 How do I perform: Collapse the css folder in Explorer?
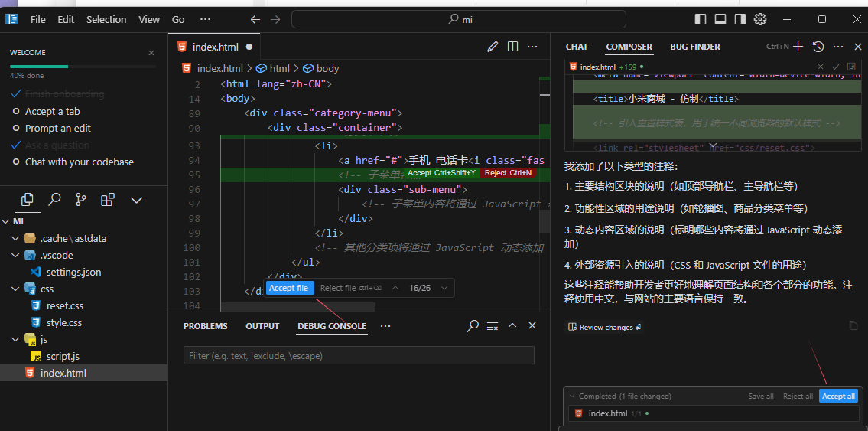pyautogui.click(x=16, y=289)
